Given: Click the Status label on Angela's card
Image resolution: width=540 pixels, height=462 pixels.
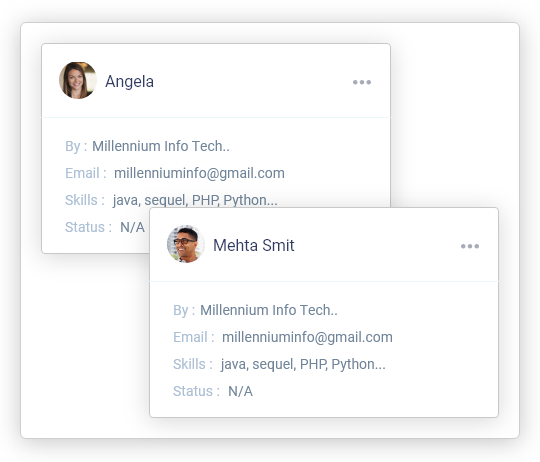Looking at the screenshot, I should (88, 227).
